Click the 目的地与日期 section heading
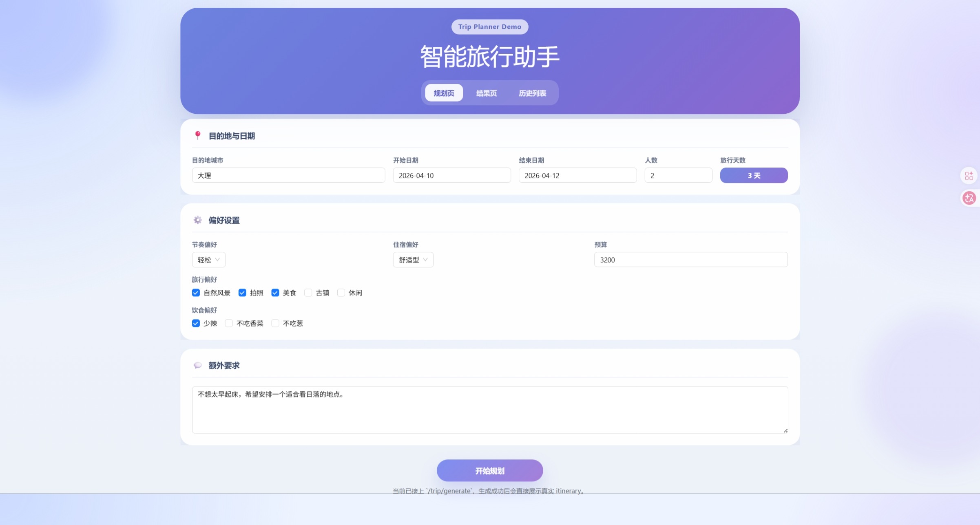This screenshot has height=525, width=980. click(x=232, y=136)
